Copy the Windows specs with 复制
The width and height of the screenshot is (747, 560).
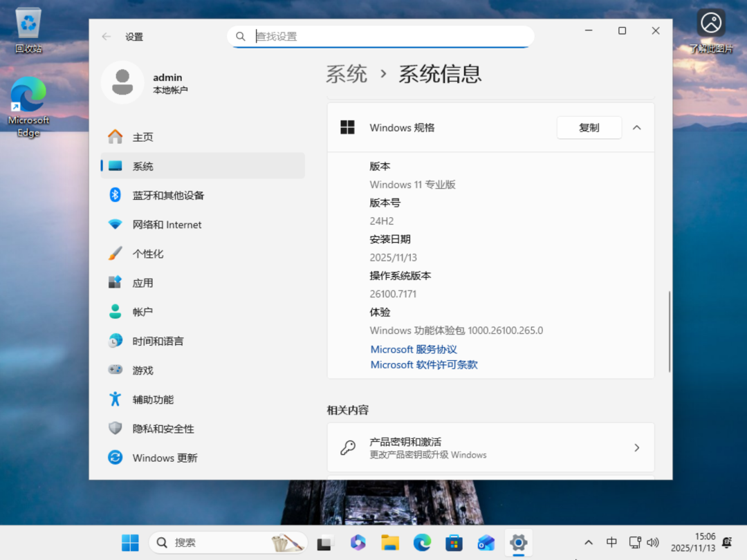(589, 128)
